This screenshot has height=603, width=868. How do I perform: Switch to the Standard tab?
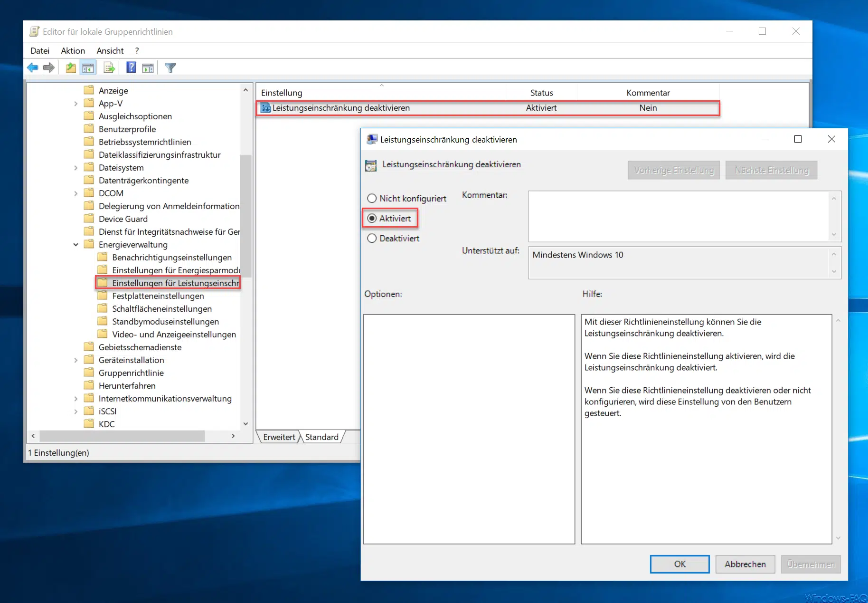[321, 437]
